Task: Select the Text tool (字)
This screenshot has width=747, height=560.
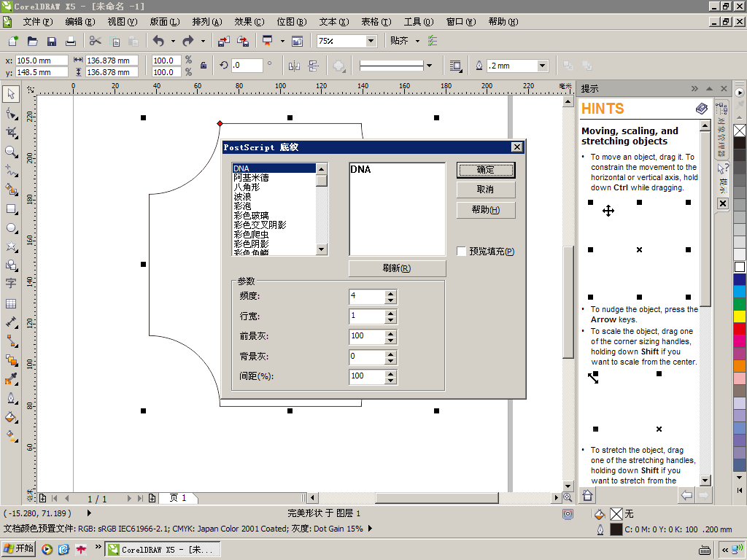Action: click(11, 284)
